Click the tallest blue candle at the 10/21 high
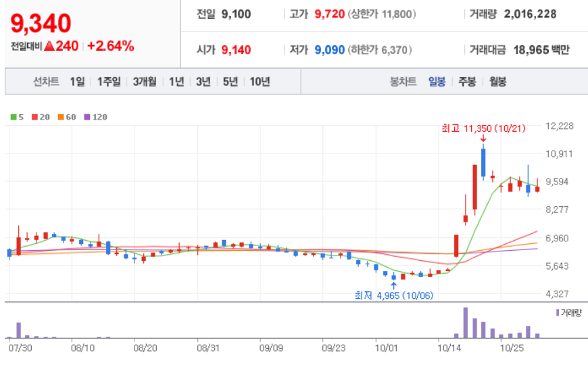This screenshot has height=365, width=588. pyautogui.click(x=483, y=162)
